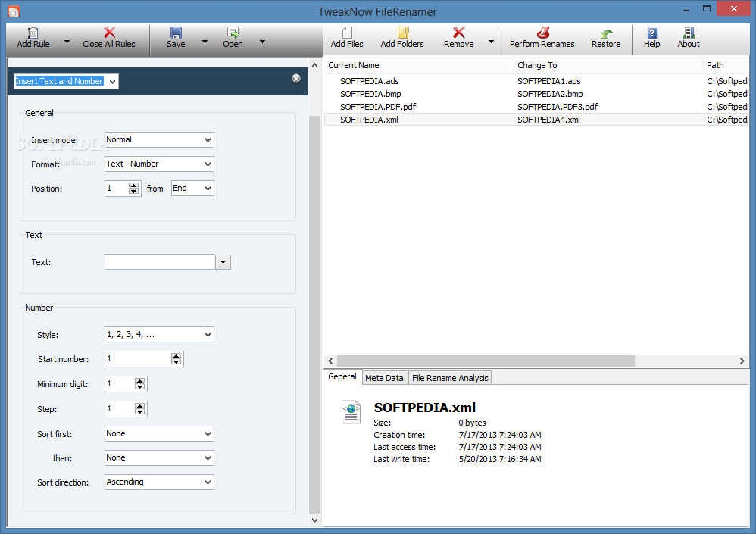Click file list scroll left arrow
The width and height of the screenshot is (756, 534).
click(x=330, y=361)
